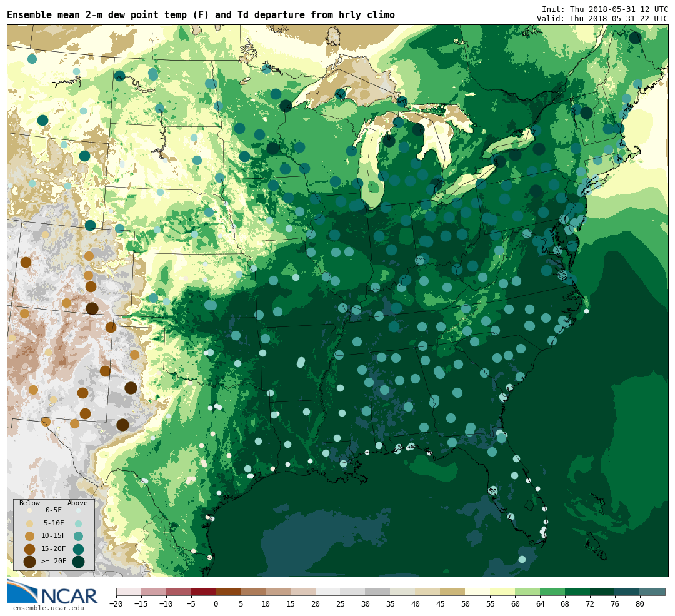Viewport: 675px width, 616px height.
Task: Click the '0' colorbar tick label
Action: tap(216, 604)
